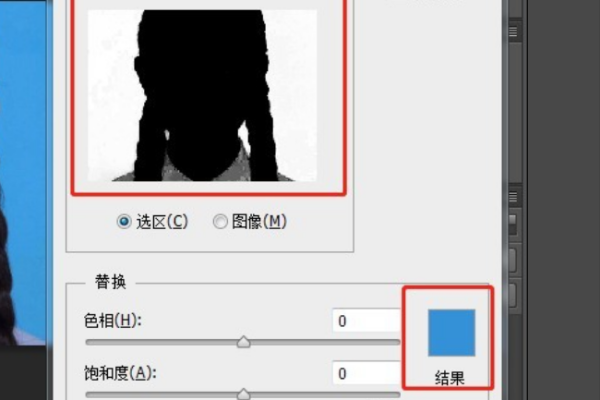
Task: Click the small square icon under lower grip
Action: click(x=512, y=219)
